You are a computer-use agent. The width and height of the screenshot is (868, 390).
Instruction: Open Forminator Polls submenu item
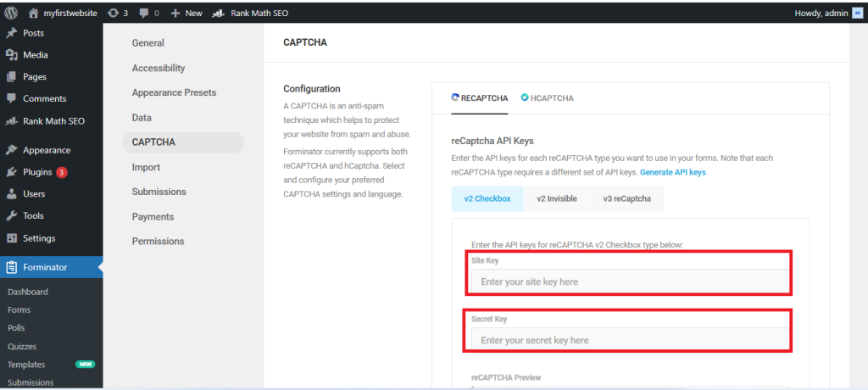tap(17, 328)
